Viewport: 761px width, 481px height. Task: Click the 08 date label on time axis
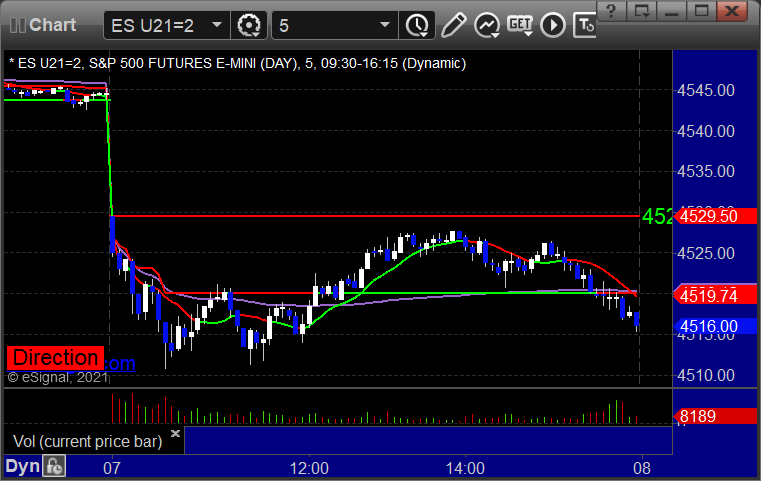[642, 468]
